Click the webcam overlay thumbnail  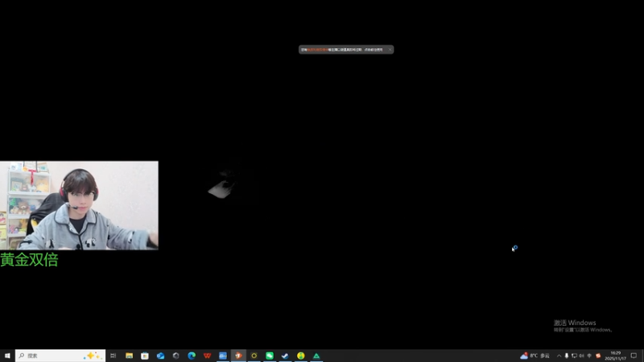[79, 205]
